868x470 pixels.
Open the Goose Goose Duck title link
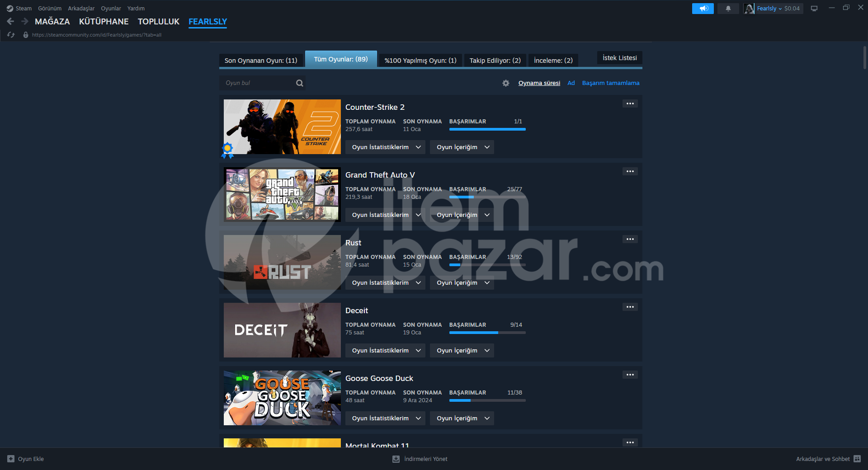point(379,378)
